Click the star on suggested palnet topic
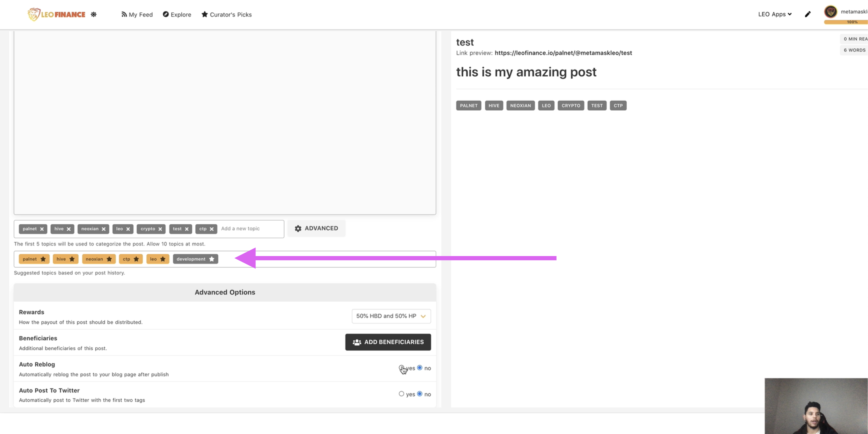The height and width of the screenshot is (434, 868). 43,259
